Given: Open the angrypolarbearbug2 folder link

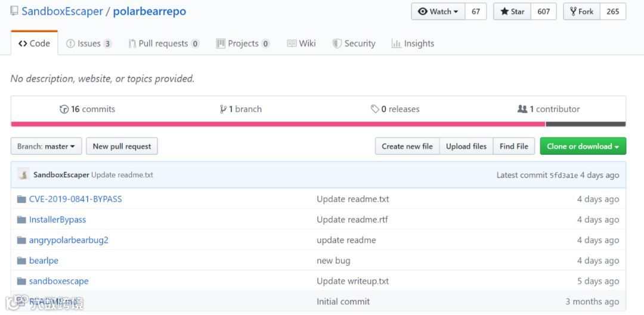Looking at the screenshot, I should 69,240.
